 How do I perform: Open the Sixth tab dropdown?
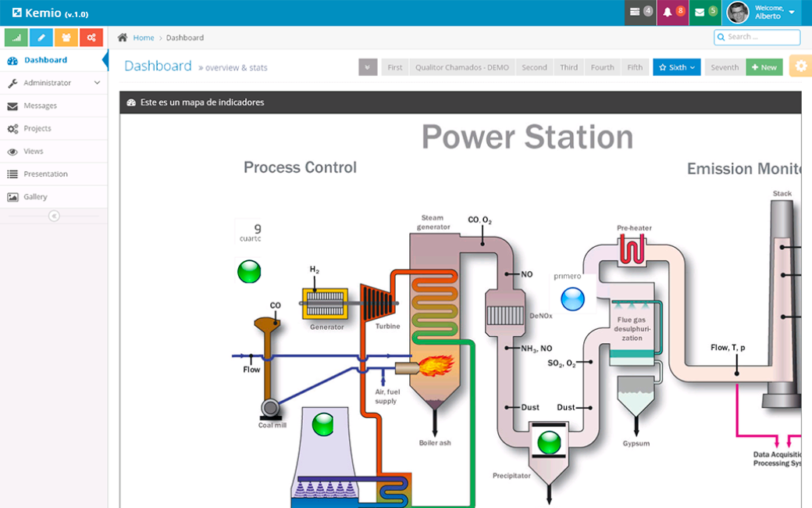(676, 67)
